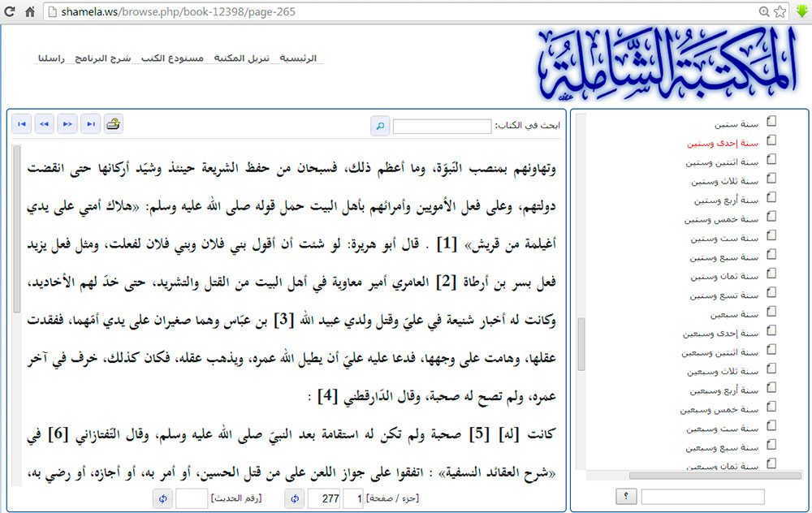Screen dimensions: 812x513
Task: Select سنة إحدى وسبعين index entry
Action: 720,334
